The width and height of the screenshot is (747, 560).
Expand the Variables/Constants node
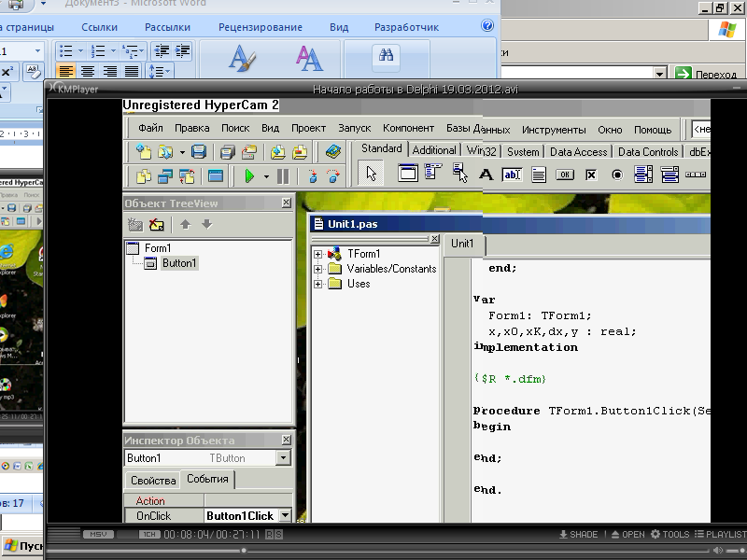317,269
